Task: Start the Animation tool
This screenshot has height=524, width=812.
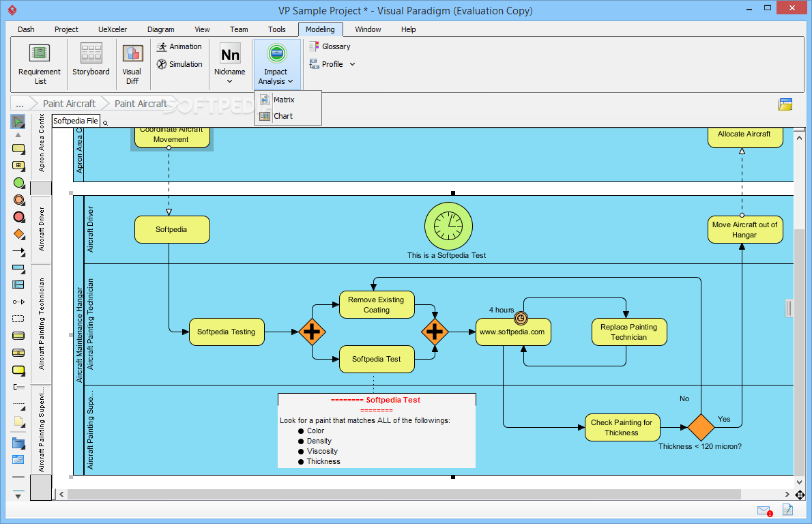Action: click(179, 46)
